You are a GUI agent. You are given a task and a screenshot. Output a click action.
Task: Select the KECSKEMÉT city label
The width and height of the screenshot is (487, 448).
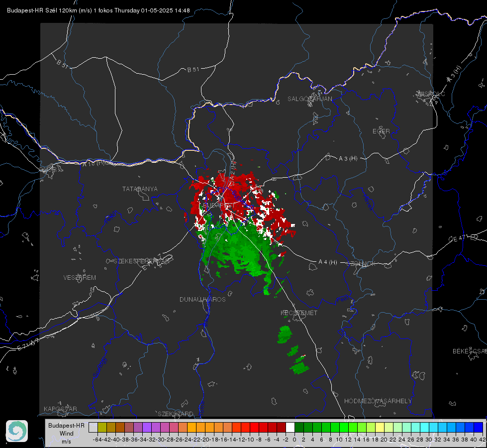(299, 313)
